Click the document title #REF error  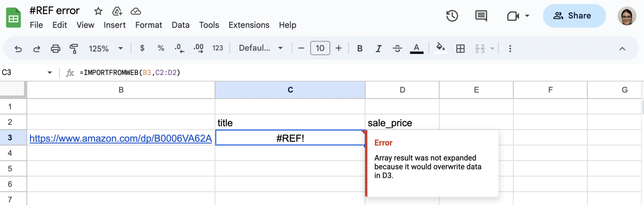(x=54, y=11)
